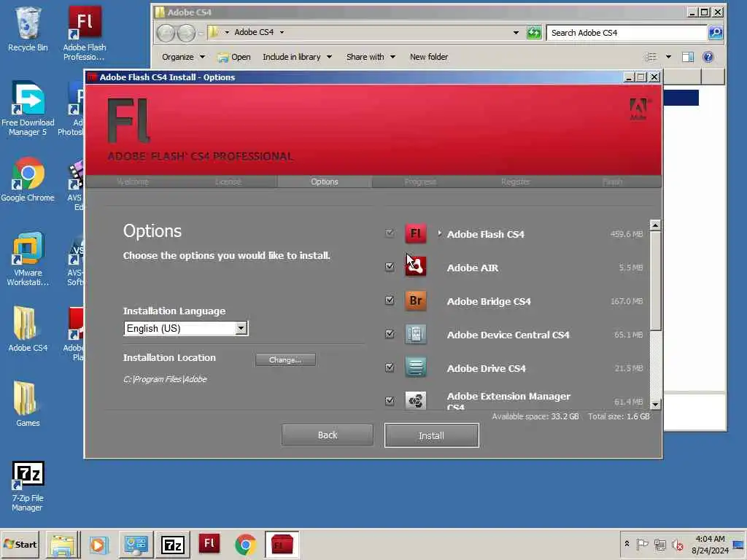Open the Organize dropdown in Explorer
This screenshot has height=560, width=747.
[x=183, y=57]
